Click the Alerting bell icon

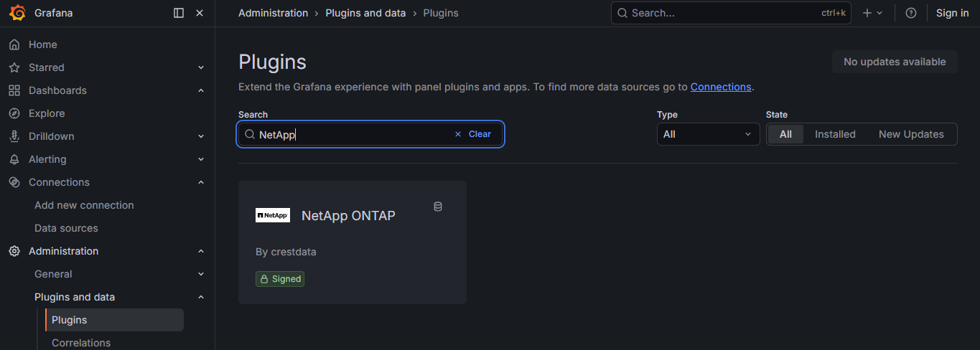point(14,159)
